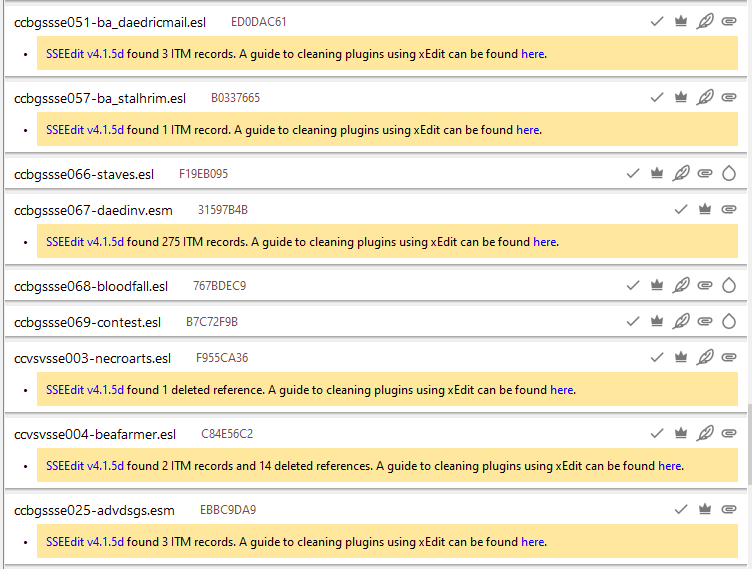This screenshot has width=752, height=569.
Task: Click the feather icon for ccbgssse066-staves.esl
Action: 681,173
